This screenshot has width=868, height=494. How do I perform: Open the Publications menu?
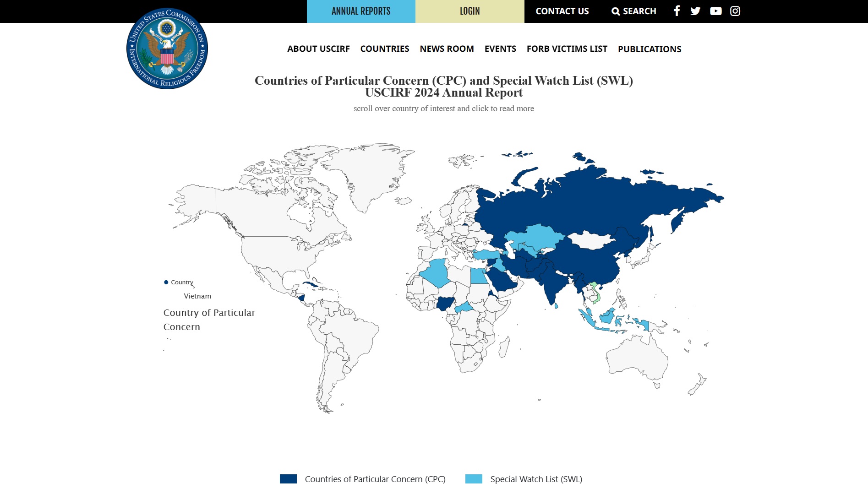[x=650, y=49]
